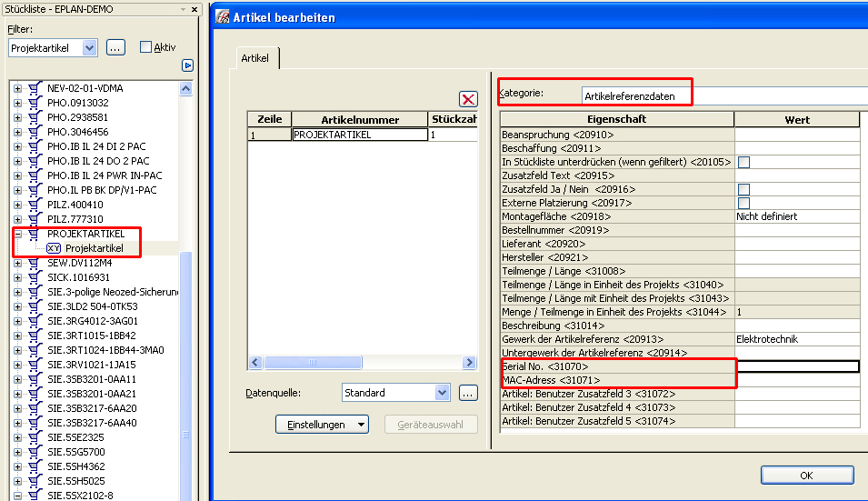Image resolution: width=868 pixels, height=501 pixels.
Task: Click the cart icon beside PHO.IL PB BK DP/V1-PAC
Action: point(35,190)
